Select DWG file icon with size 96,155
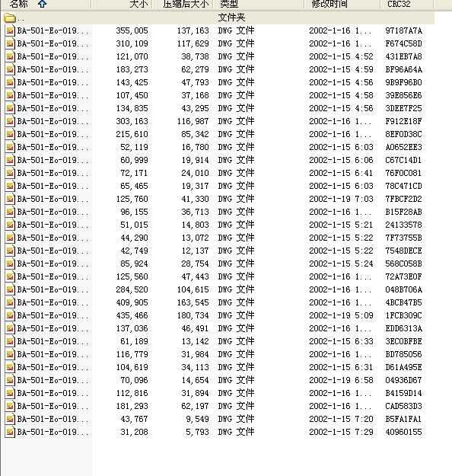 pyautogui.click(x=10, y=212)
